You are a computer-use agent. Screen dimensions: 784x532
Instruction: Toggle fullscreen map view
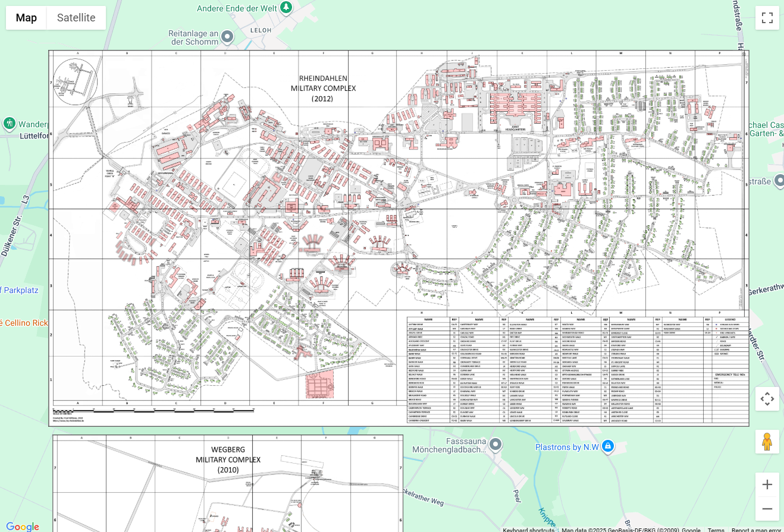point(767,18)
